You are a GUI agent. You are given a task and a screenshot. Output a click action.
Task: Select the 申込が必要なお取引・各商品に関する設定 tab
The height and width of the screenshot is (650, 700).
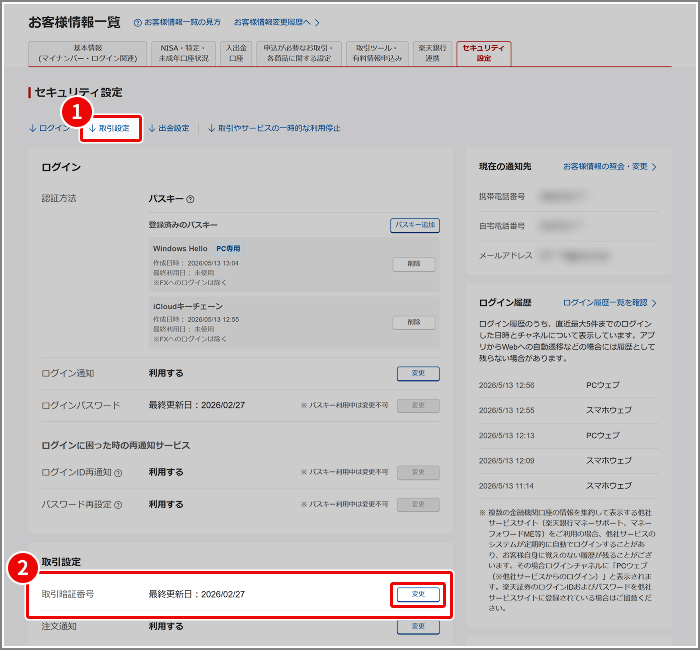(x=299, y=53)
